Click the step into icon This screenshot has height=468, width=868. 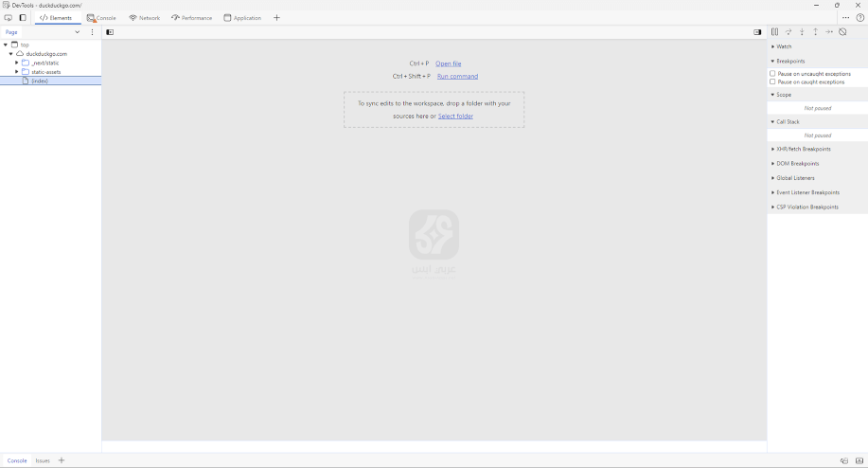click(802, 32)
